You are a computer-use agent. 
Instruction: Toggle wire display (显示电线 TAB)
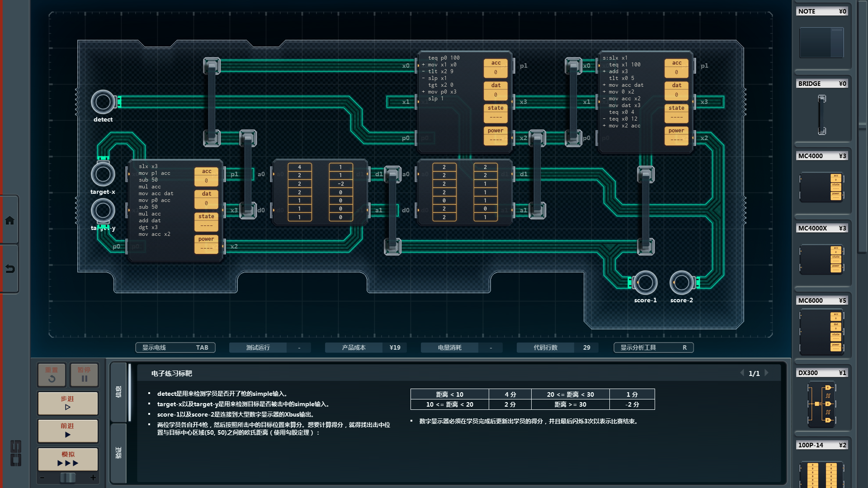pyautogui.click(x=175, y=347)
